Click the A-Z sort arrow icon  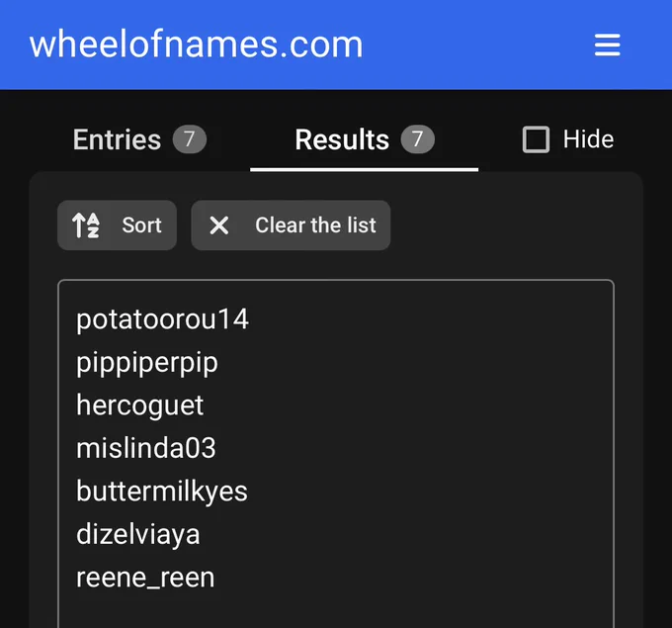86,225
